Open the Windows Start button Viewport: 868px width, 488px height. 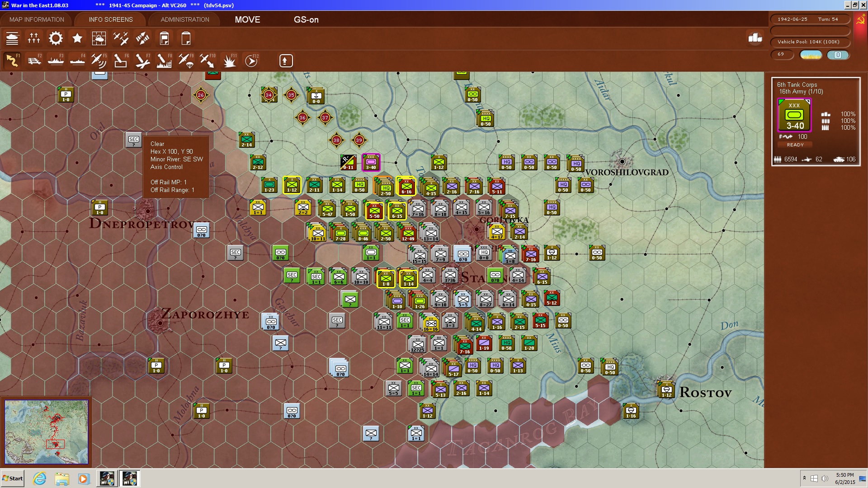[x=13, y=479]
